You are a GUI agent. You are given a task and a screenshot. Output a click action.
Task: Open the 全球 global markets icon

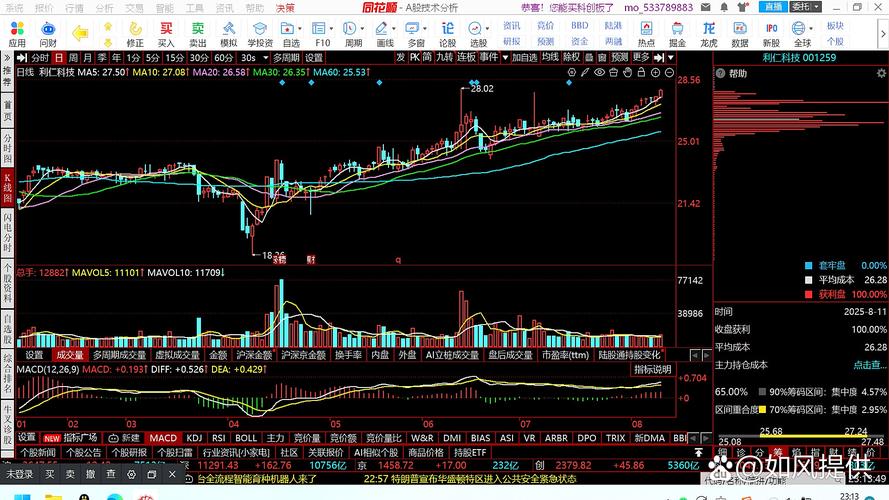800,33
